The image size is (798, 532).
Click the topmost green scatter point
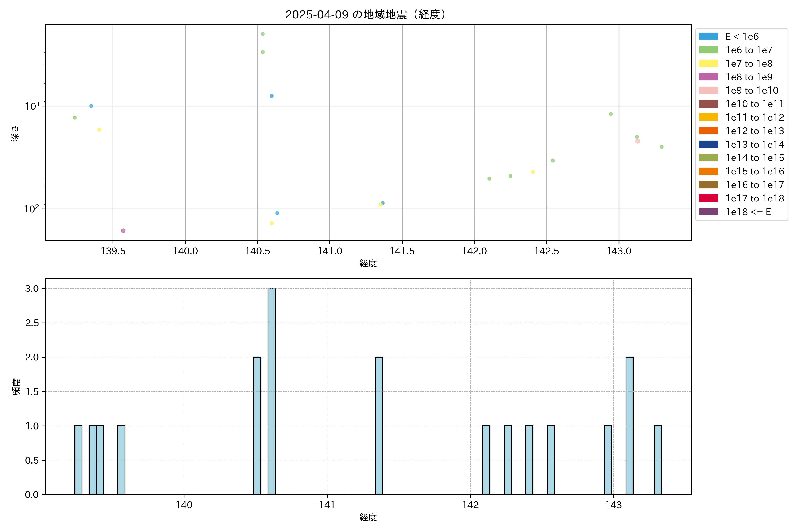pos(263,34)
